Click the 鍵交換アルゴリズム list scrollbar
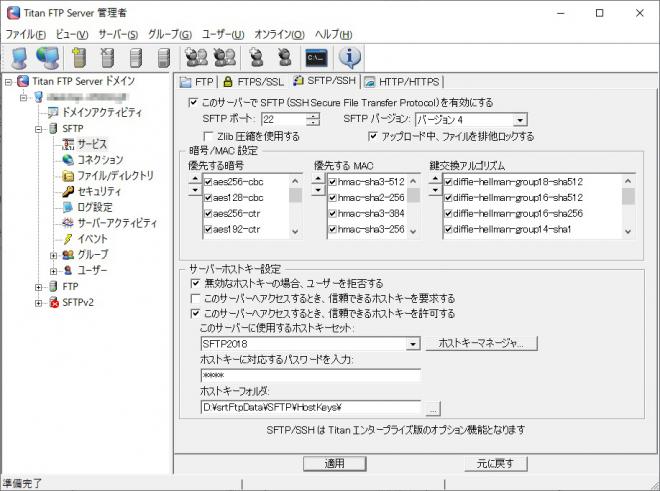 (x=628, y=206)
